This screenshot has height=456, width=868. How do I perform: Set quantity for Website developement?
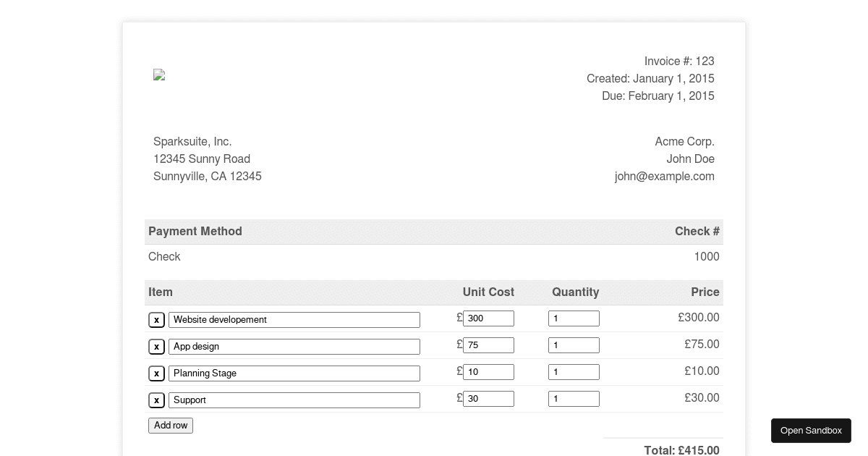tap(574, 318)
